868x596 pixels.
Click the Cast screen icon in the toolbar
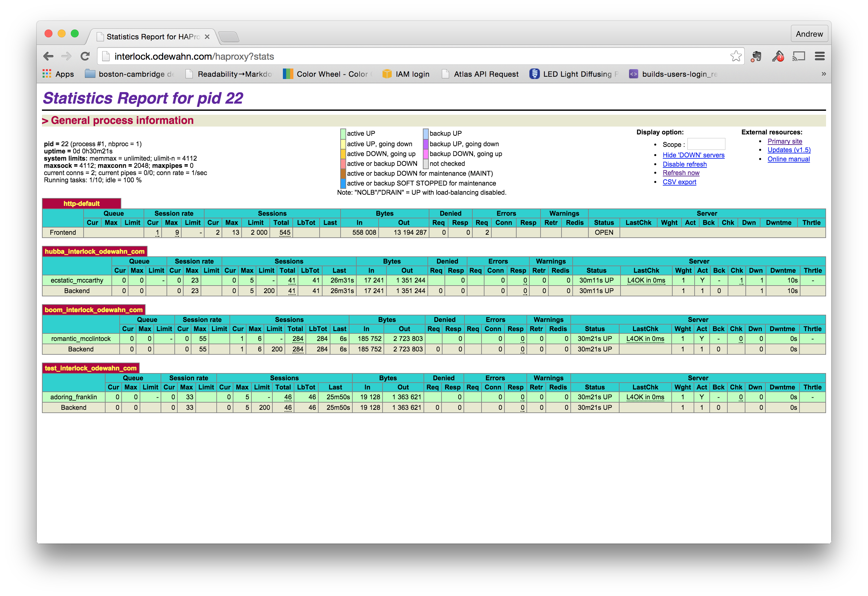[799, 56]
